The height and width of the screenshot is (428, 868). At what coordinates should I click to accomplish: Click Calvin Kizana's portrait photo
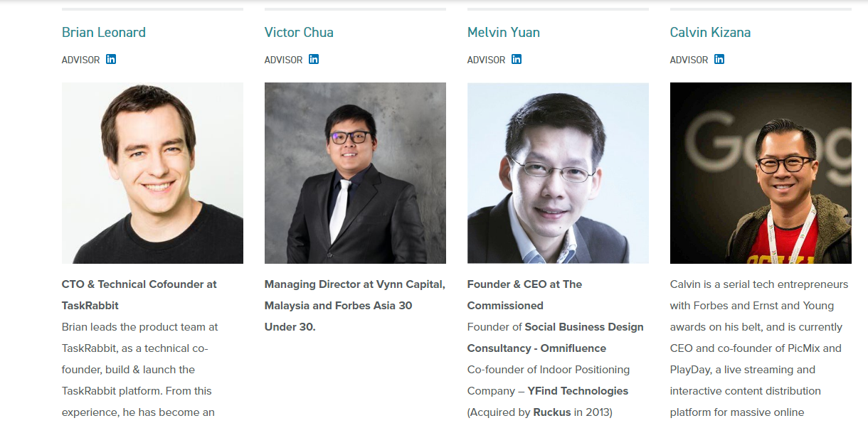click(x=761, y=173)
